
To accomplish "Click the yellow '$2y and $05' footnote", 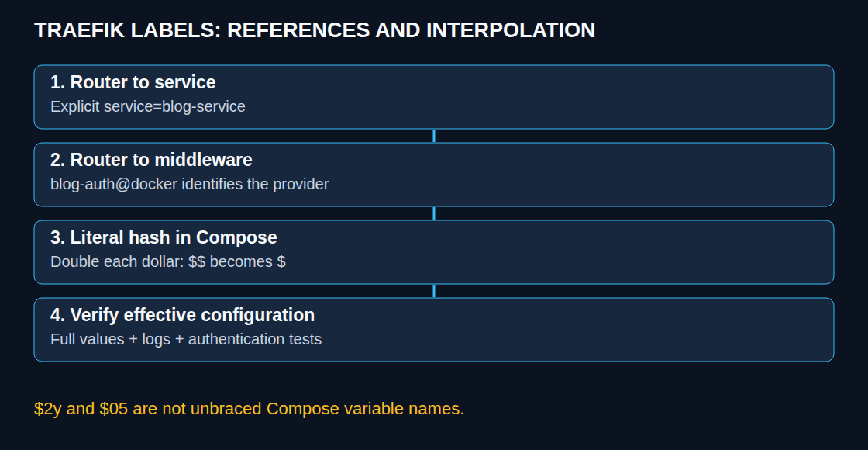I will pos(249,409).
